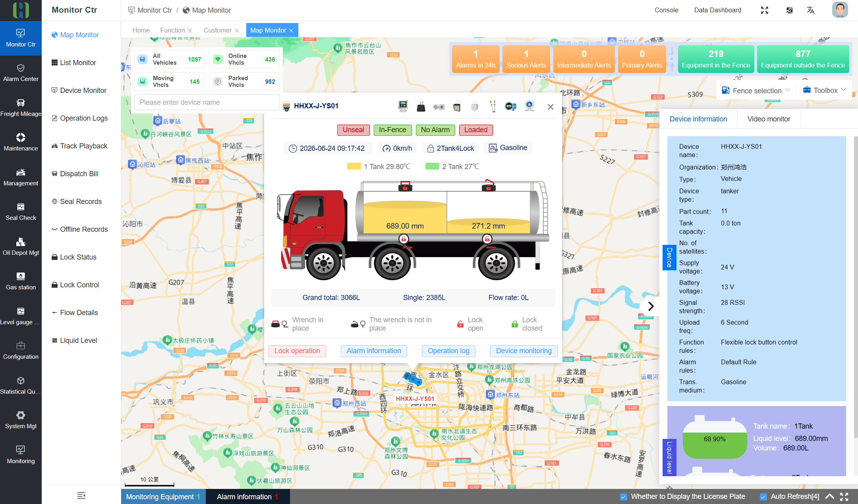Open Freight Mileage sidebar section
Screen dimensions: 858x504
click(x=21, y=108)
